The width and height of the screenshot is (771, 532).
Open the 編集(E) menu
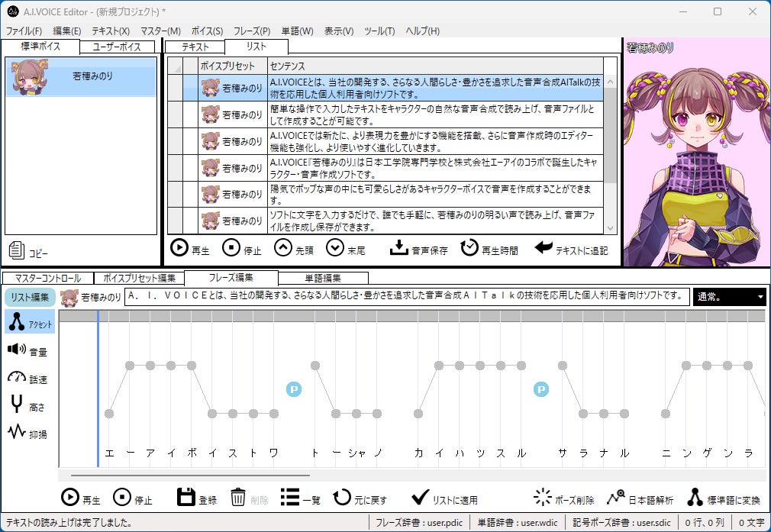pyautogui.click(x=67, y=31)
